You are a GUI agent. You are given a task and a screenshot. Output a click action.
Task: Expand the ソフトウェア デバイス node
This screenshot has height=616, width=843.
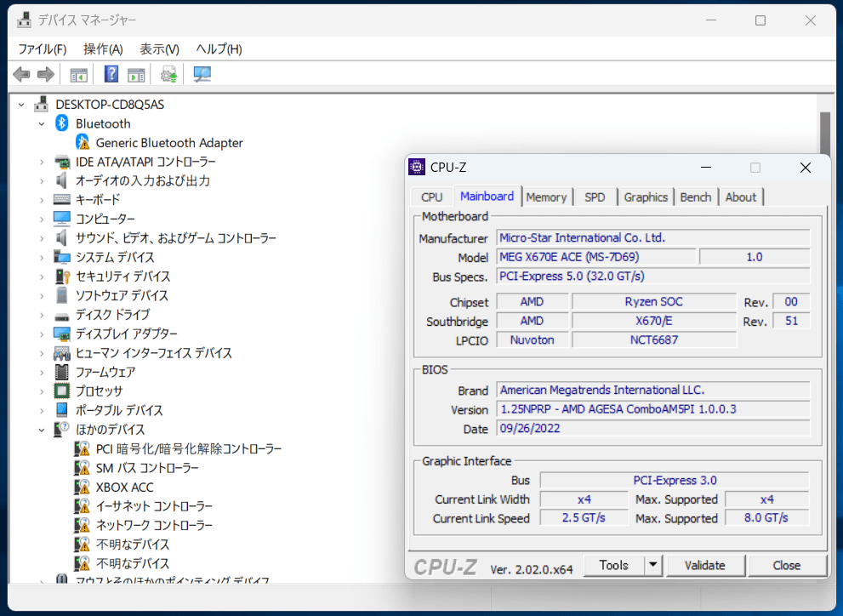pyautogui.click(x=42, y=295)
